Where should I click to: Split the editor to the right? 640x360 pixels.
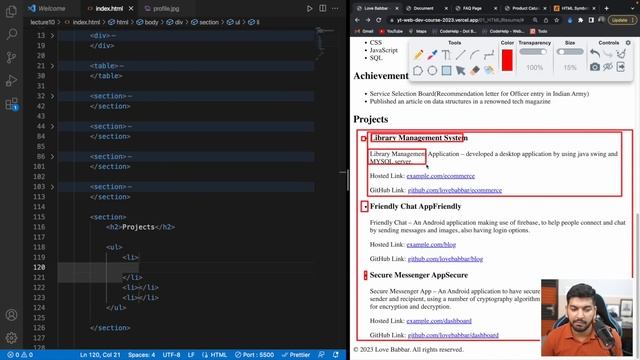point(322,8)
